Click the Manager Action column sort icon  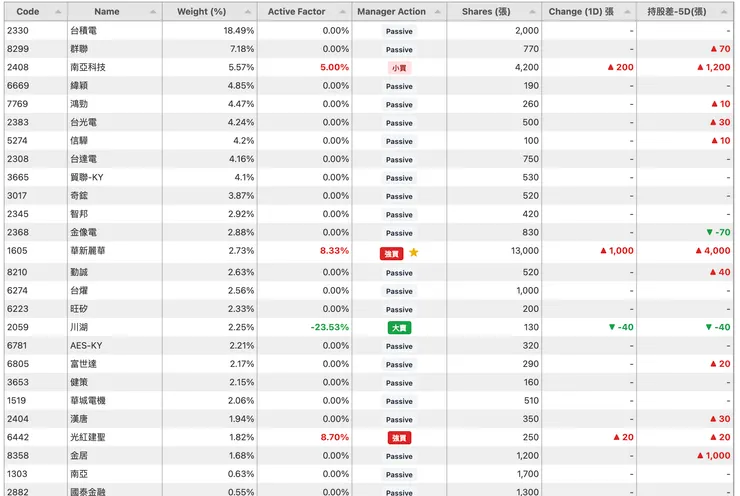(436, 12)
